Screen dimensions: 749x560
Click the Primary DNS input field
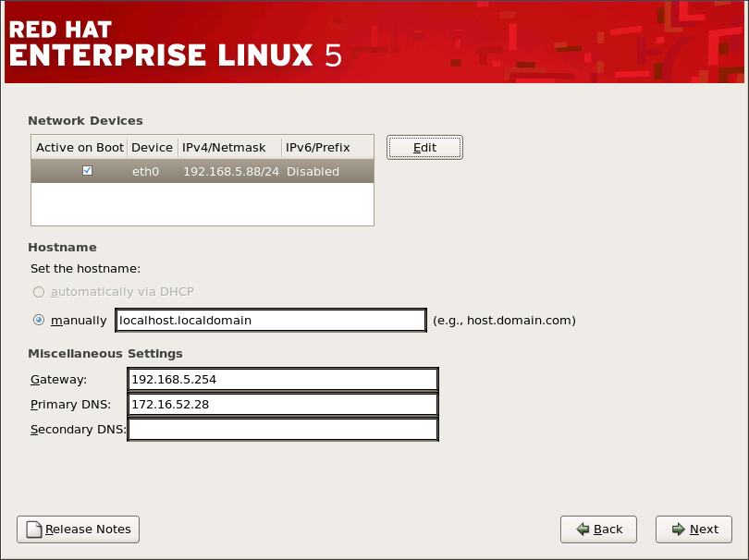[282, 404]
